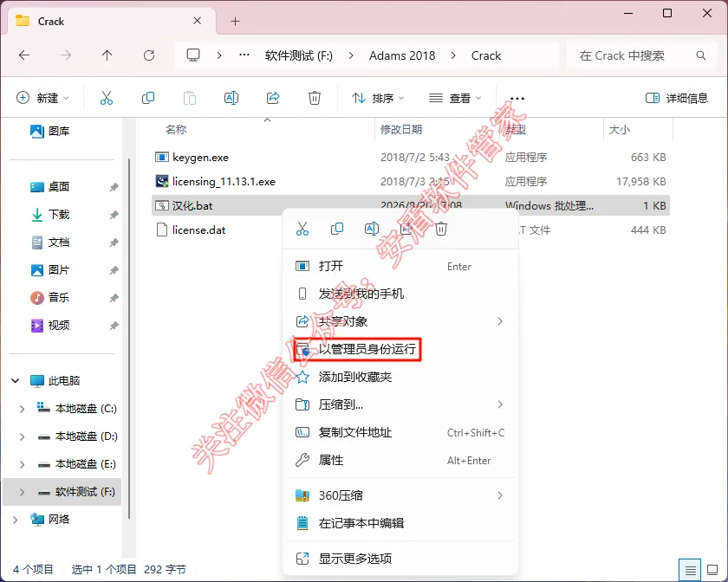
Task: Sort by the 名称 column header
Action: click(x=176, y=130)
